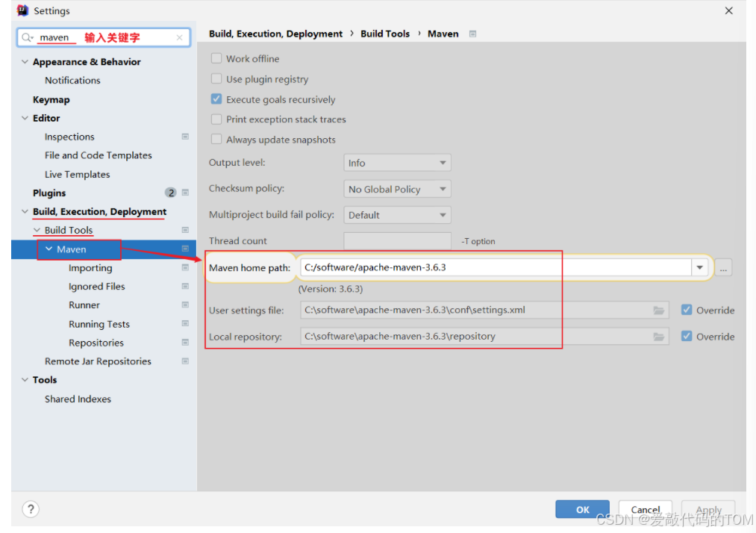Click project-level icon next to Repositories
The width and height of the screenshot is (756, 533).
[x=185, y=343]
